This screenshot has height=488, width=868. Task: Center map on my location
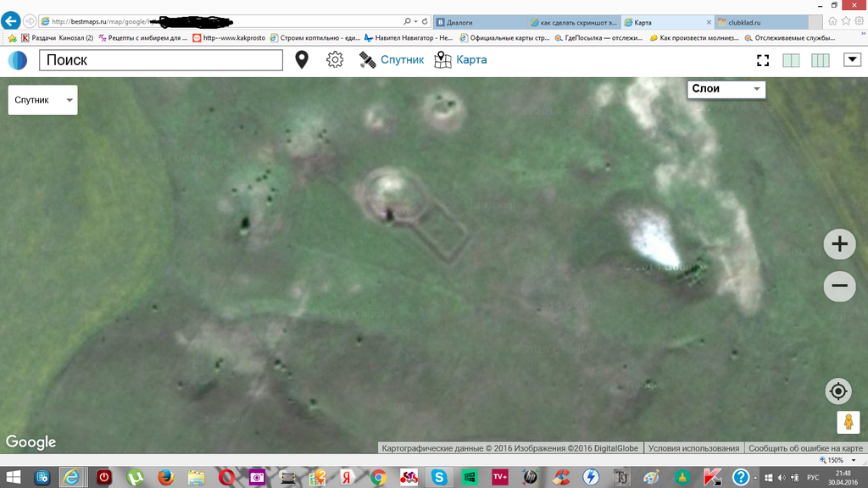tap(838, 391)
